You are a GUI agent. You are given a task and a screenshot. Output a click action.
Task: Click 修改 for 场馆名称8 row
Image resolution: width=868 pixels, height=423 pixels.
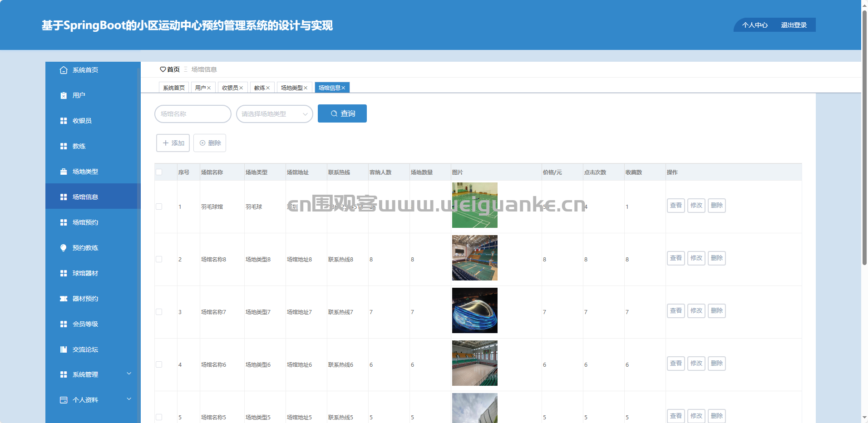tap(696, 258)
